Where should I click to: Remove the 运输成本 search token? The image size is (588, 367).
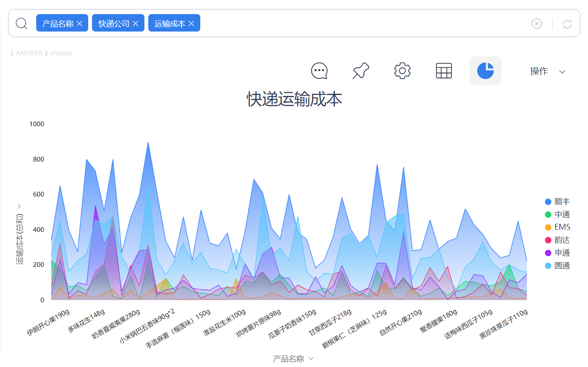191,23
